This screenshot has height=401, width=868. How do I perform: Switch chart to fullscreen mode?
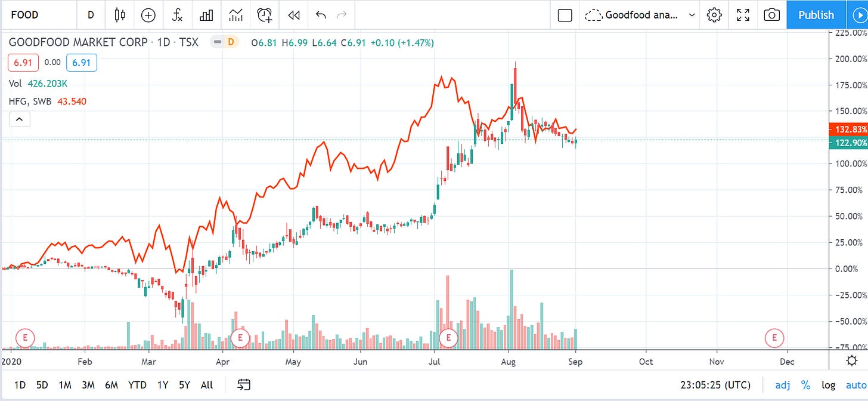click(x=743, y=15)
